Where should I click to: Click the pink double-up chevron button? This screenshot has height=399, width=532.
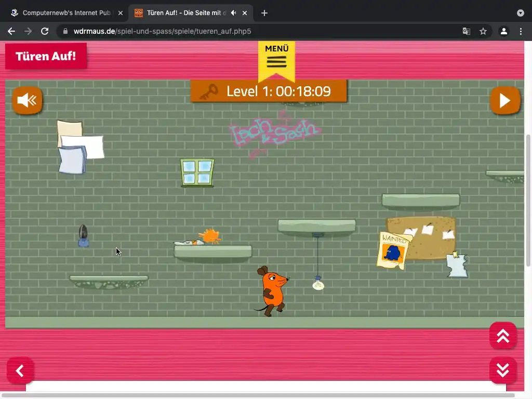(503, 336)
